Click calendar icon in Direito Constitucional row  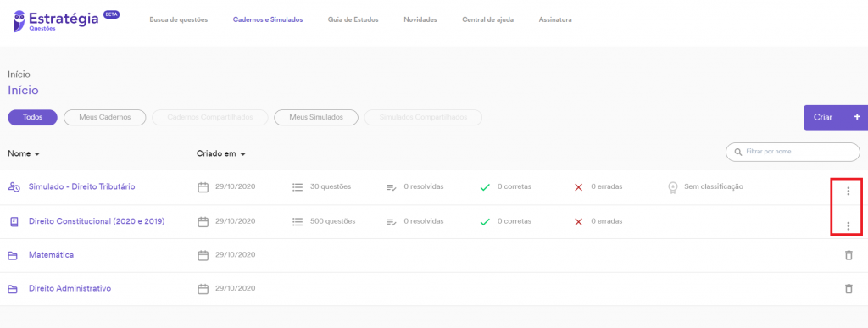tap(203, 222)
